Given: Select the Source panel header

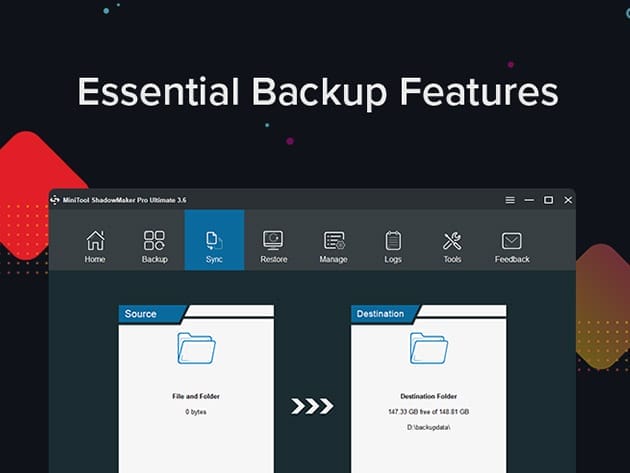Looking at the screenshot, I should pyautogui.click(x=141, y=314).
